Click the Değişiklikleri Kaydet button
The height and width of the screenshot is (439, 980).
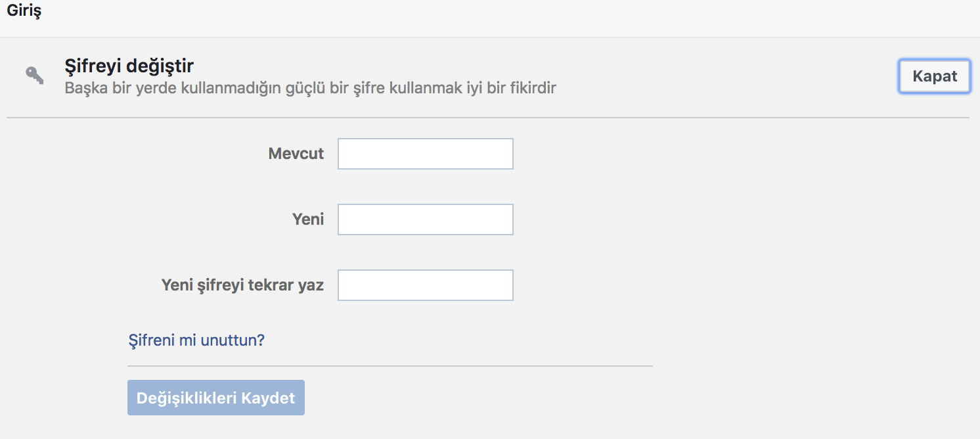[x=216, y=398]
